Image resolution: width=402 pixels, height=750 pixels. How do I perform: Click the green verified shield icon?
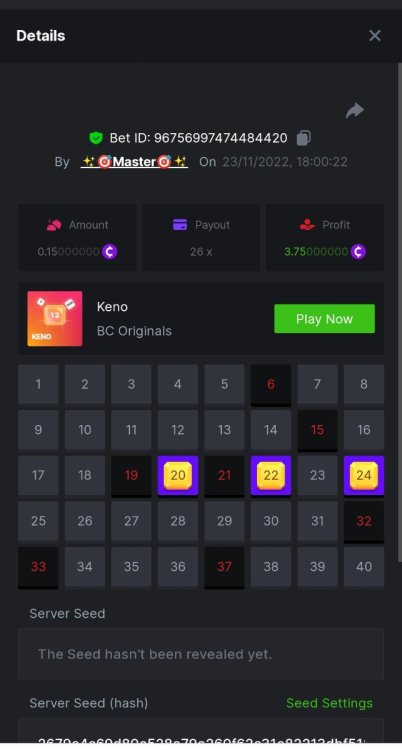coord(96,138)
